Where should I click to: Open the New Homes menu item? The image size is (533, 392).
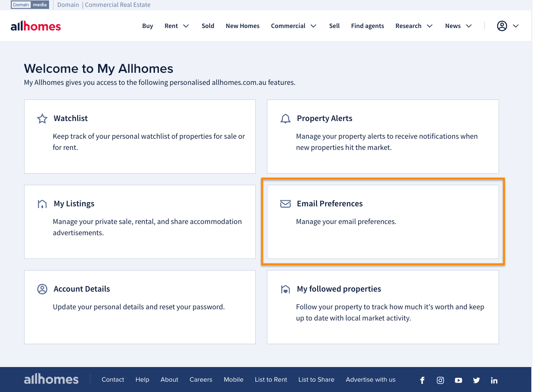[x=243, y=26]
